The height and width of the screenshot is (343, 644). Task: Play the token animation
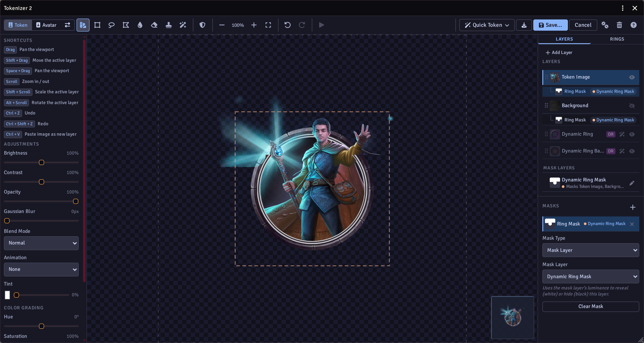point(321,25)
